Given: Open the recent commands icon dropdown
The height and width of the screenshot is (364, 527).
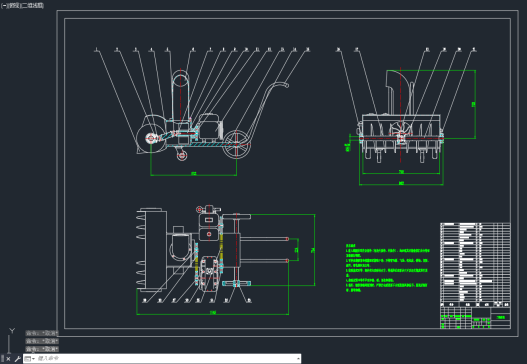Looking at the screenshot, I should click(30, 359).
